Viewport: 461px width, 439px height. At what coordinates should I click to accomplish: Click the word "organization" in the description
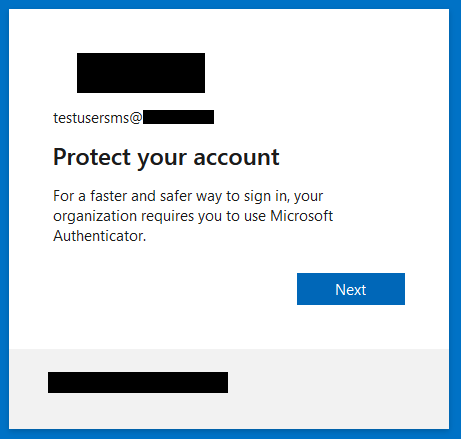click(x=95, y=217)
